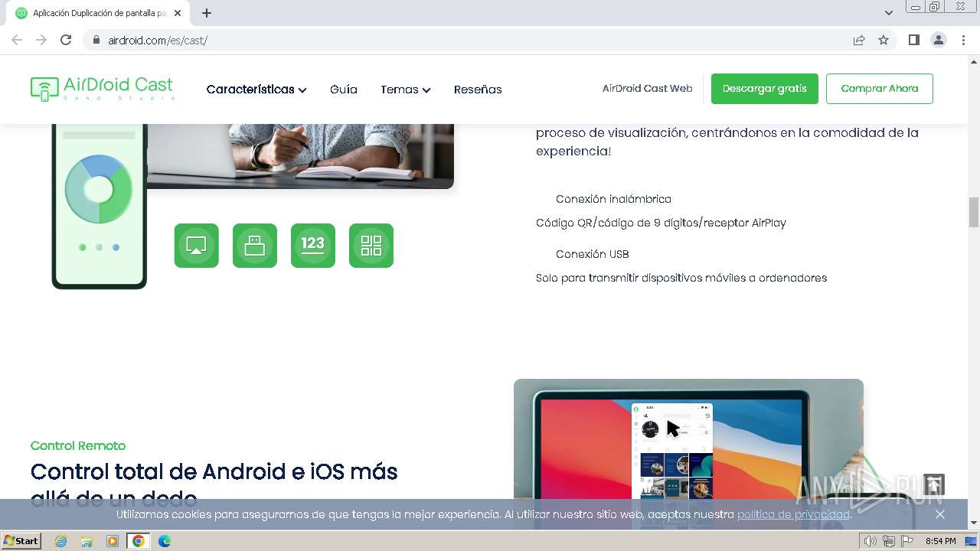Close the AirDroid browser tab
This screenshot has width=980, height=551.
pyautogui.click(x=178, y=13)
